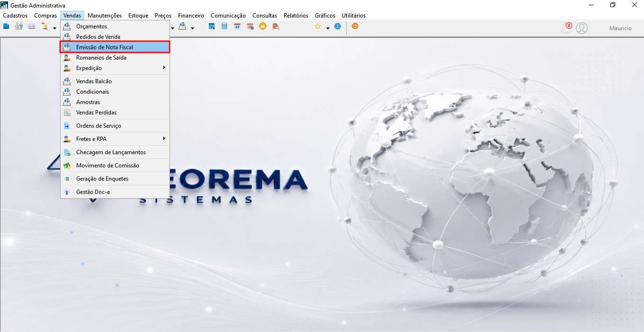Open the calculator toolbar icon
644x332 pixels.
(x=224, y=26)
